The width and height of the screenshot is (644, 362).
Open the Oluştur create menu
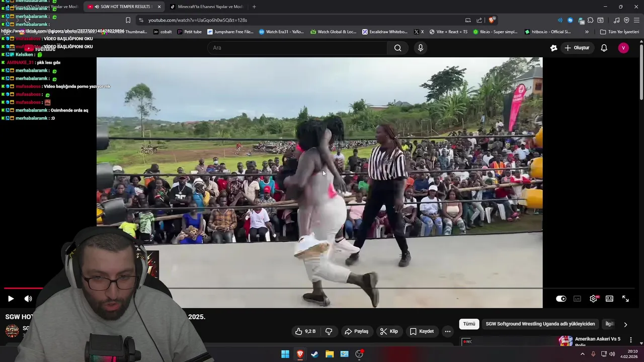point(577,48)
